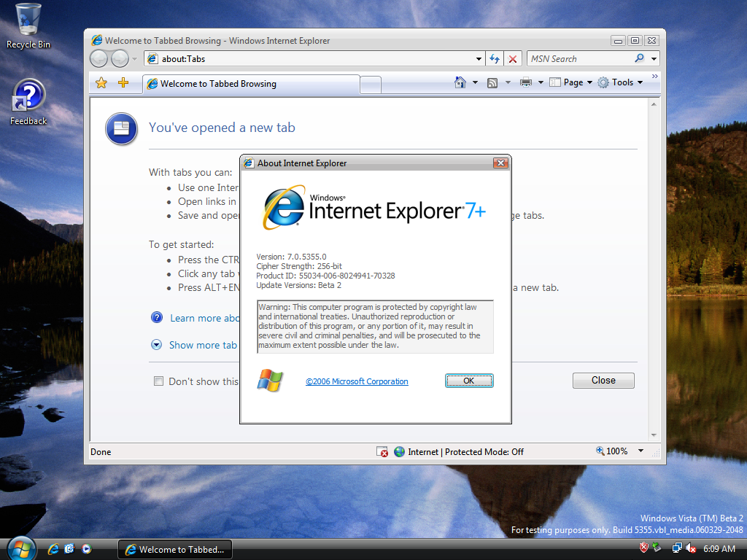Viewport: 747px width, 560px height.
Task: Launch Windows Media Player from Quick Launch
Action: [x=86, y=548]
